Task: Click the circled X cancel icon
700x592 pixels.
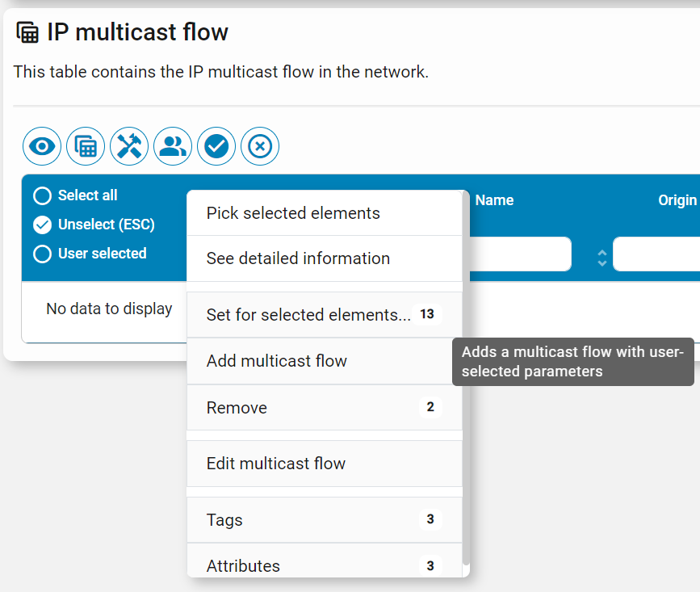Action: [x=259, y=146]
